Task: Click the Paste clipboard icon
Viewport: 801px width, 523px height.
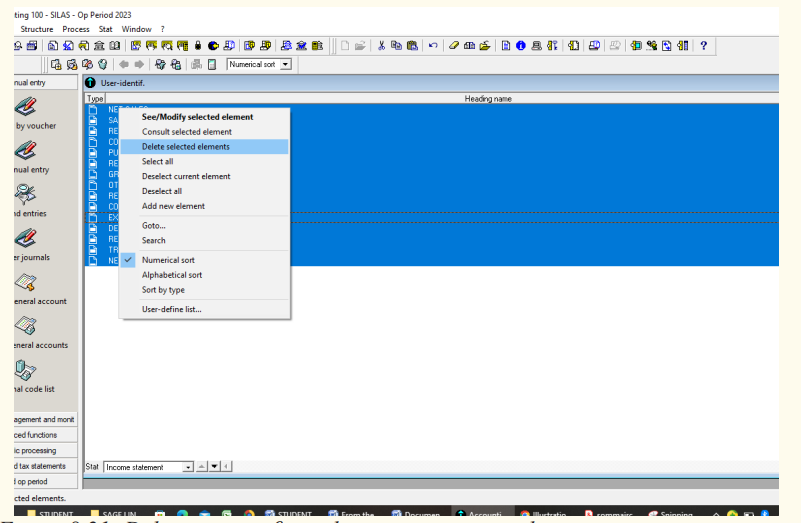Action: [412, 45]
